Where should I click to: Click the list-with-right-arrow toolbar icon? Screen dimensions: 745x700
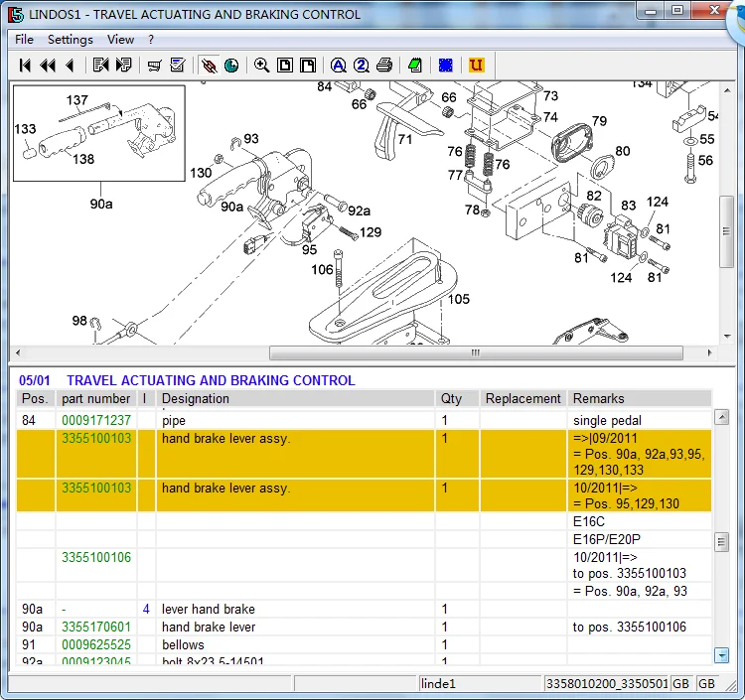coord(123,66)
